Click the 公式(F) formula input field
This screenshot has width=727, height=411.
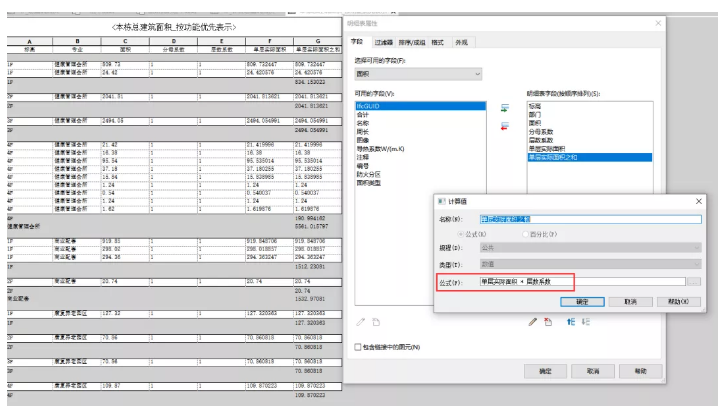(582, 282)
